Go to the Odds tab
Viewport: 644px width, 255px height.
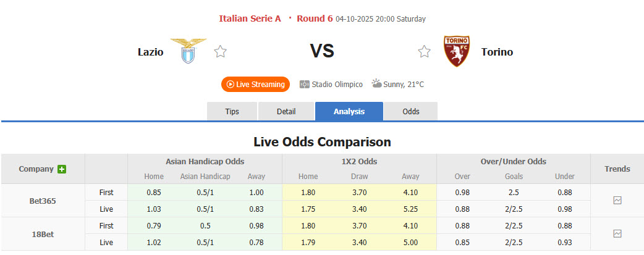click(410, 112)
